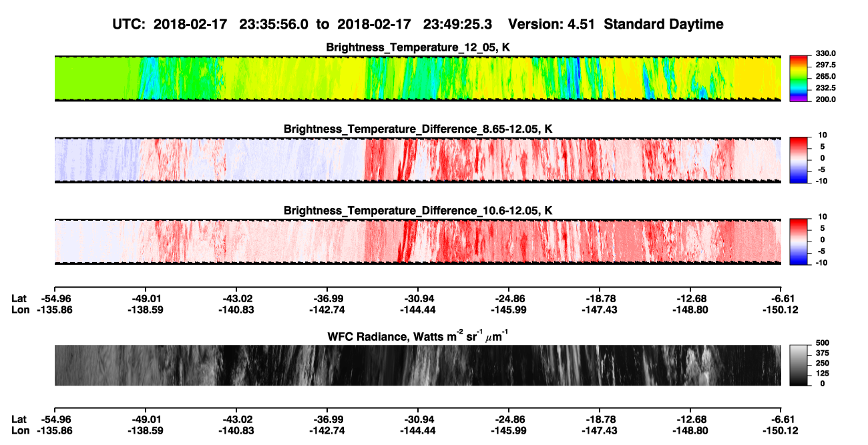Image resolution: width=868 pixels, height=445 pixels.
Task: Click the '-10' label on the 8.65-12.05 color bar
Action: (x=822, y=181)
